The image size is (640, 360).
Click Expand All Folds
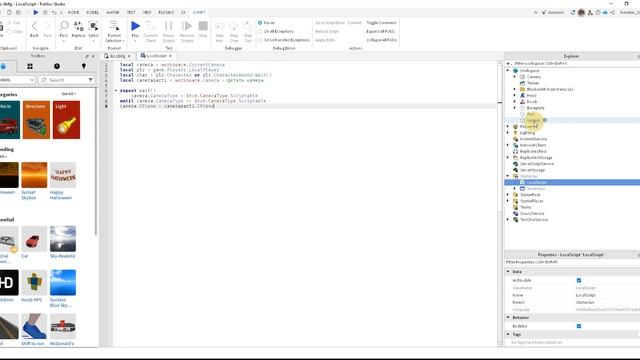tap(380, 31)
